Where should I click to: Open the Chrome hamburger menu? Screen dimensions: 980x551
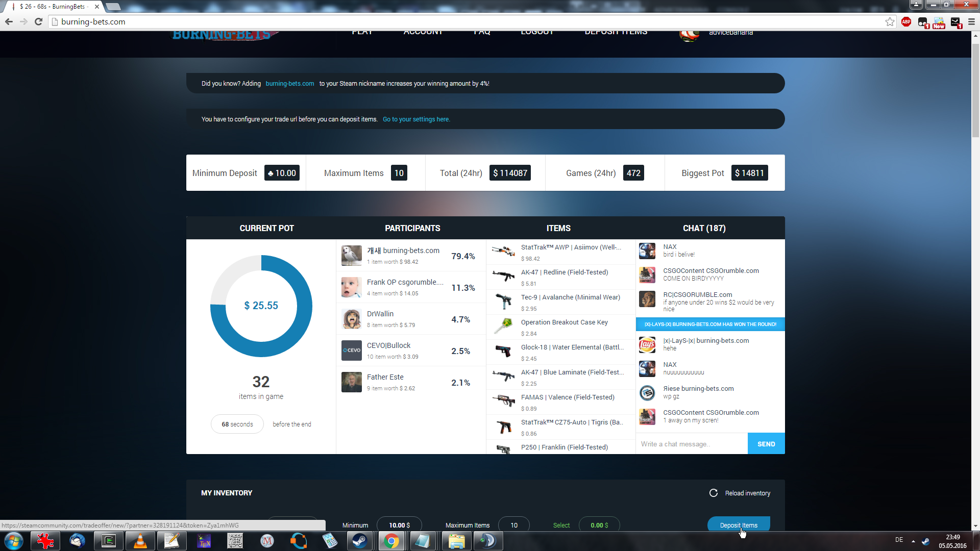pyautogui.click(x=971, y=22)
